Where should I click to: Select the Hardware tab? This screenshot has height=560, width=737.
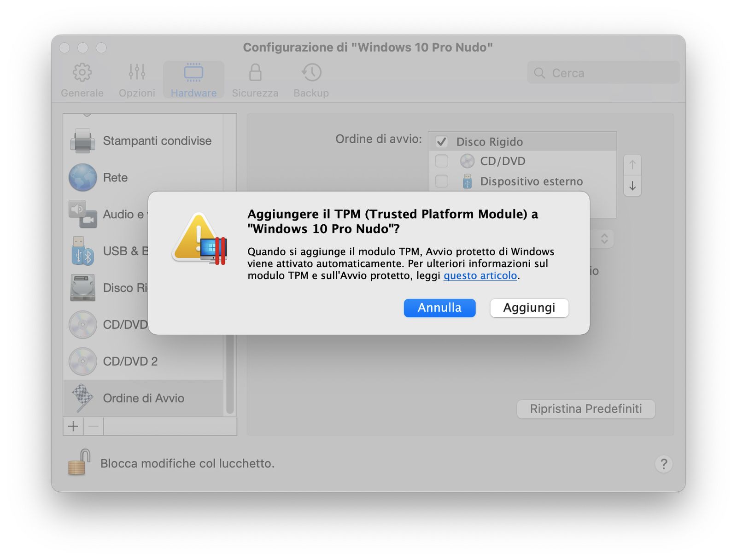pyautogui.click(x=193, y=80)
